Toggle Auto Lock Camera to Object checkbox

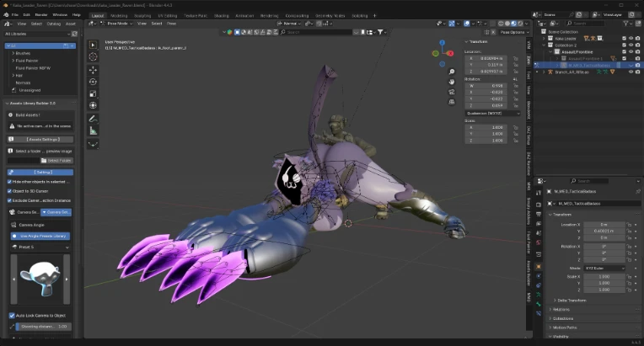pos(12,316)
